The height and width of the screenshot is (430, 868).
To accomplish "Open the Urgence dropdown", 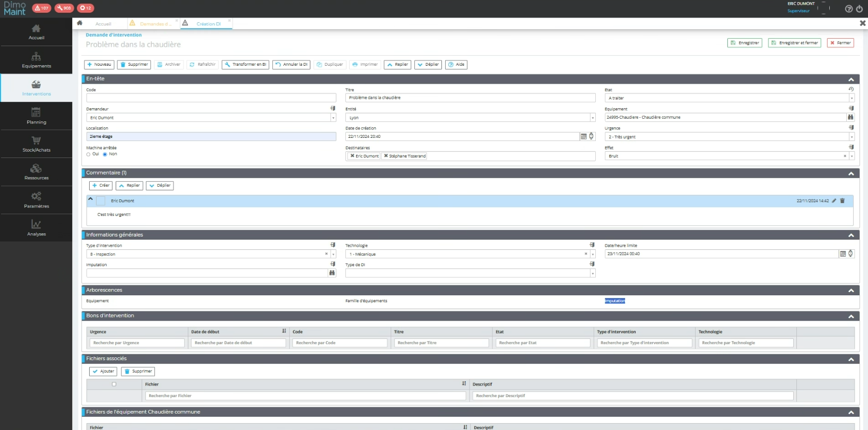I will 852,137.
